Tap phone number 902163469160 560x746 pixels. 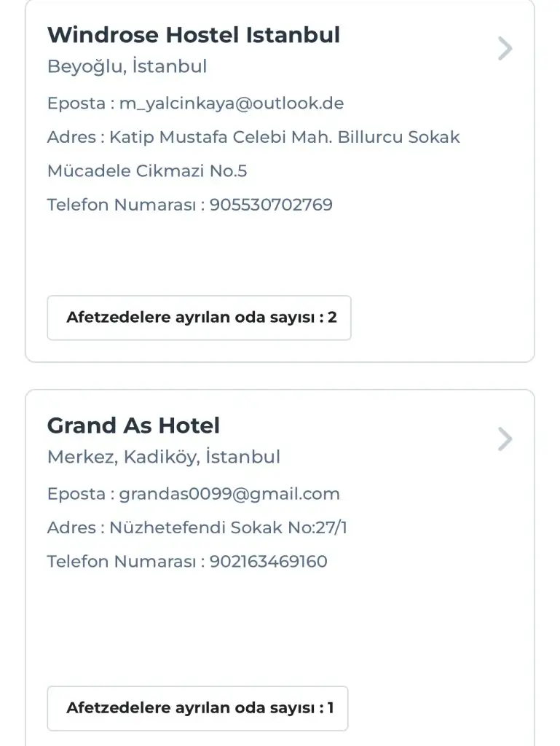[x=269, y=562]
